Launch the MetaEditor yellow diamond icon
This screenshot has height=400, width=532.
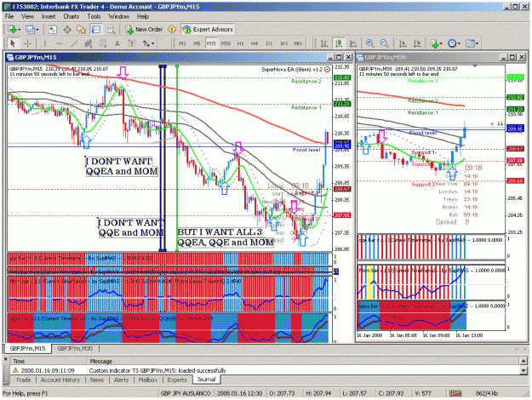(x=172, y=30)
